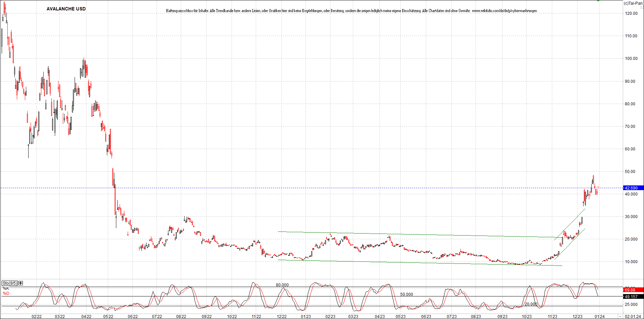Image resolution: width=644 pixels, height=319 pixels.
Task: Select the red %D legend entry
Action: pyautogui.click(x=6, y=293)
